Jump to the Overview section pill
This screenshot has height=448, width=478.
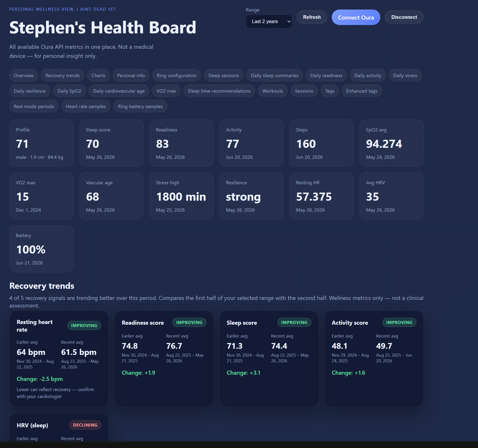[x=24, y=75]
